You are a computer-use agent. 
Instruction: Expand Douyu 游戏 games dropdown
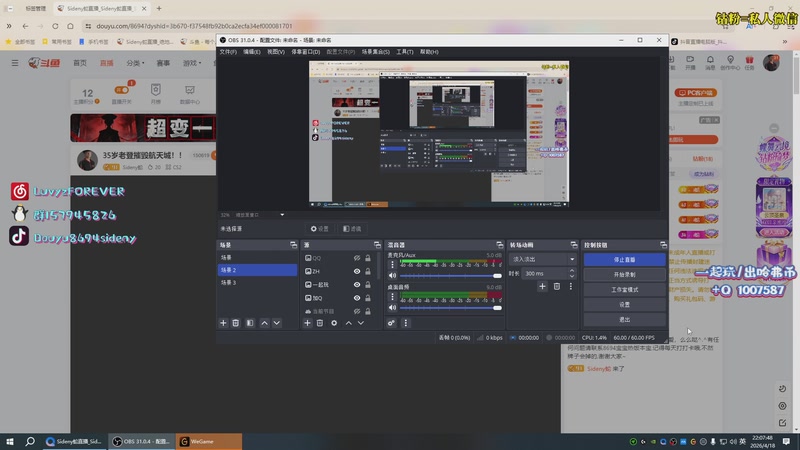192,63
